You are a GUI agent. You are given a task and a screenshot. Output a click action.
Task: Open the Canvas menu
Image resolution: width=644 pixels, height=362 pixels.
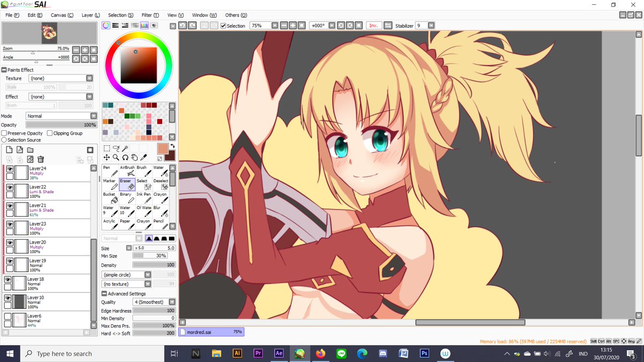point(62,15)
